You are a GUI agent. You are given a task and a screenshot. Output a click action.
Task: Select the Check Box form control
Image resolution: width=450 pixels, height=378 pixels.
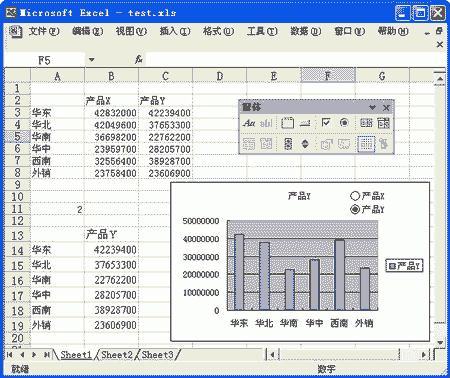pos(326,123)
